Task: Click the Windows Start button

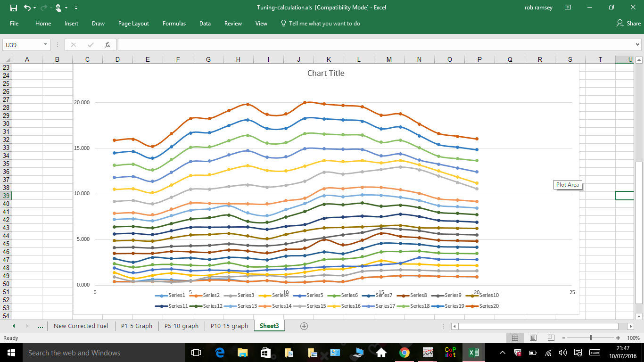Action: click(x=11, y=353)
